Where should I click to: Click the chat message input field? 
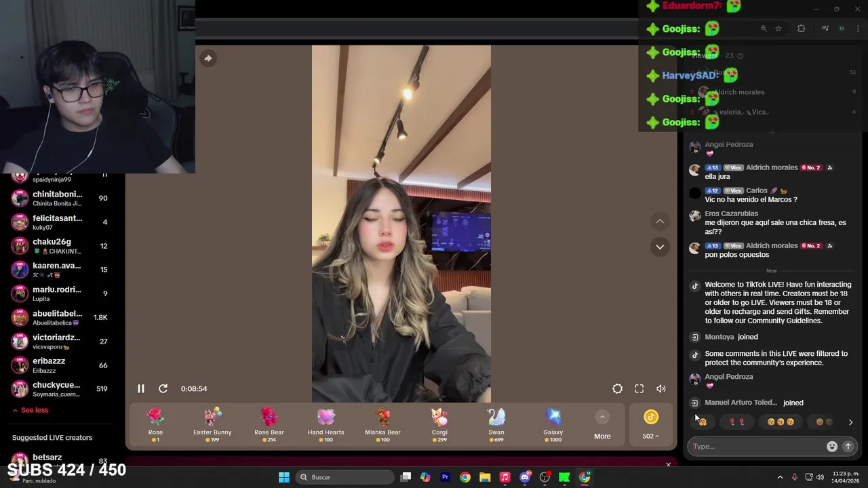pos(756,447)
